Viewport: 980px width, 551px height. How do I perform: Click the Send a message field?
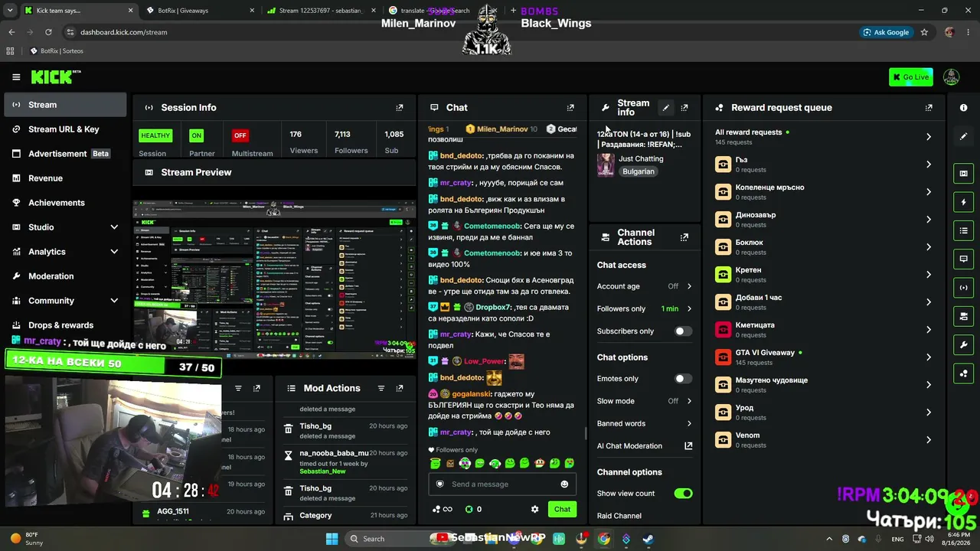coord(502,484)
